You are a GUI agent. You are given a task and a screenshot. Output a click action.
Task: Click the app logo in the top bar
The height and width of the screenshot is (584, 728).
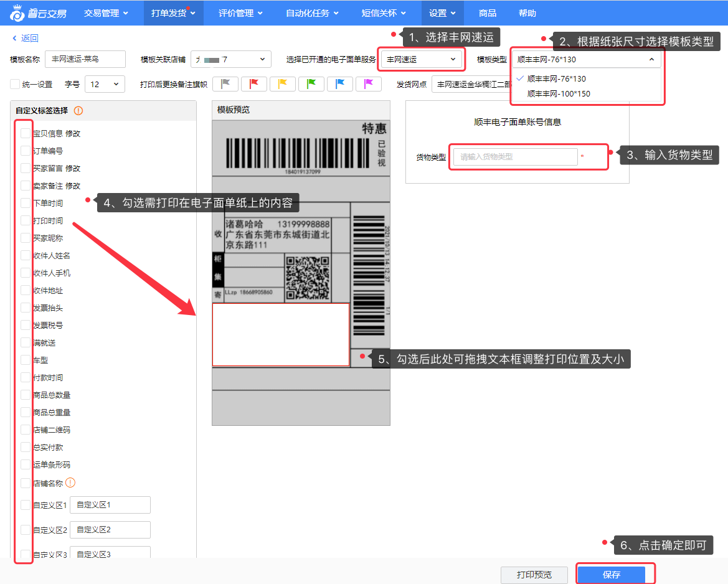pos(38,12)
